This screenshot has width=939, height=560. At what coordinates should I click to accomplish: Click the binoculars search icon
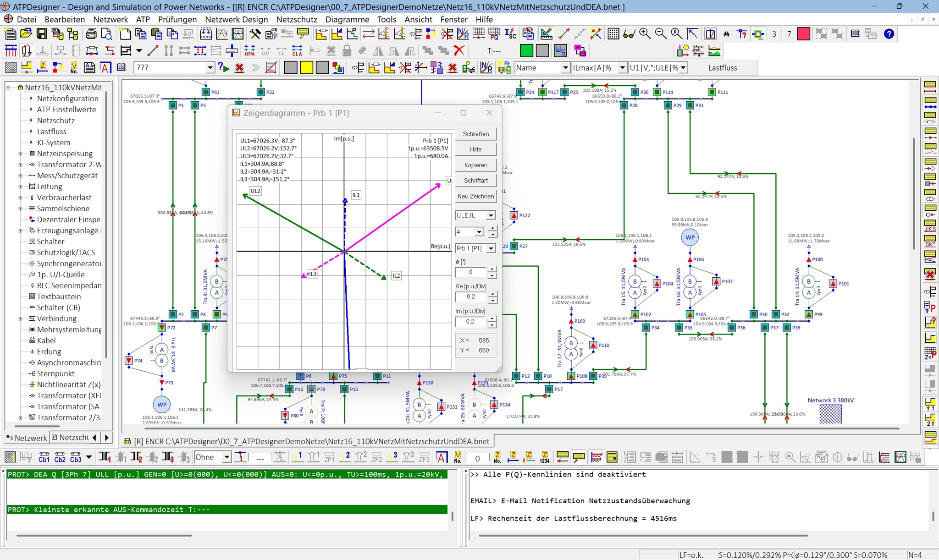(x=726, y=34)
